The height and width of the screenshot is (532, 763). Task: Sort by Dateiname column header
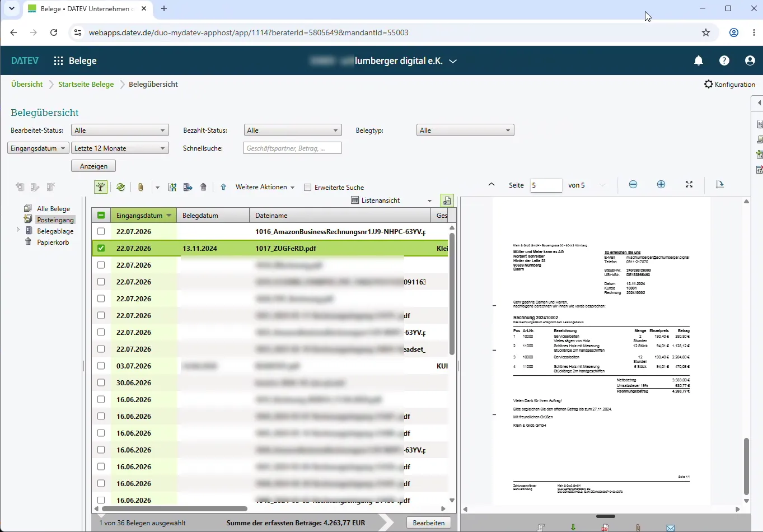coord(340,215)
